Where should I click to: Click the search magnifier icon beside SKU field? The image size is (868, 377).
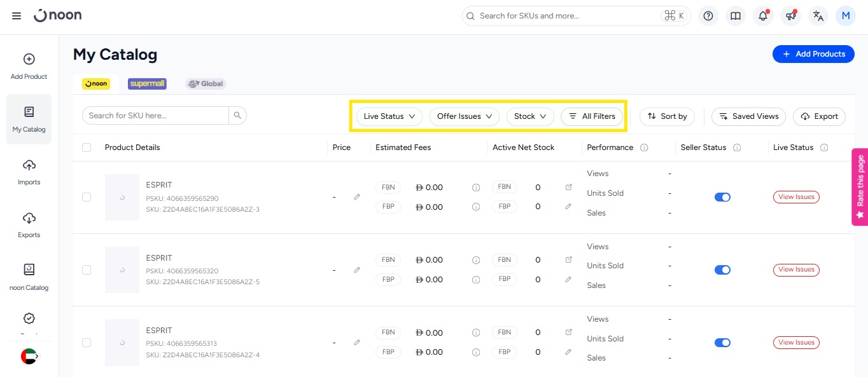tap(237, 115)
